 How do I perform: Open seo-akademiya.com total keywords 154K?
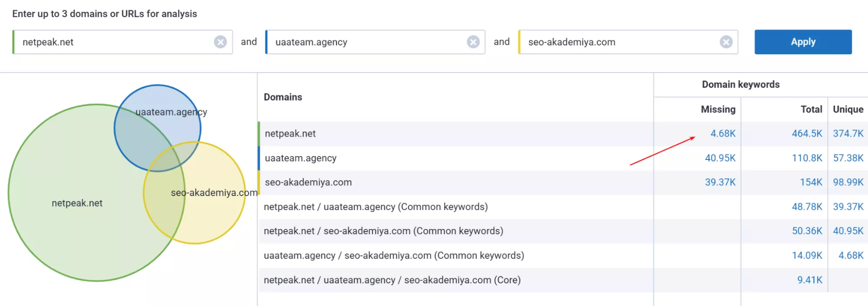coord(811,183)
